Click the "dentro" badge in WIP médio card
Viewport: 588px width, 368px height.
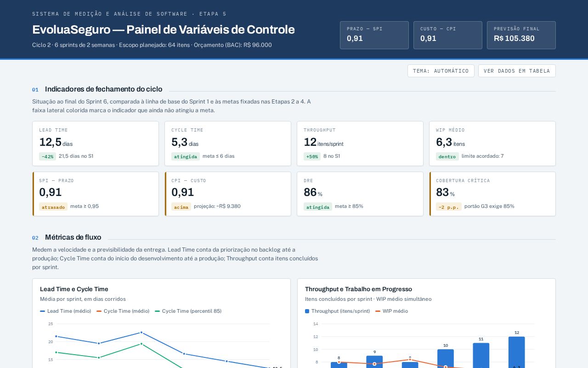point(447,156)
